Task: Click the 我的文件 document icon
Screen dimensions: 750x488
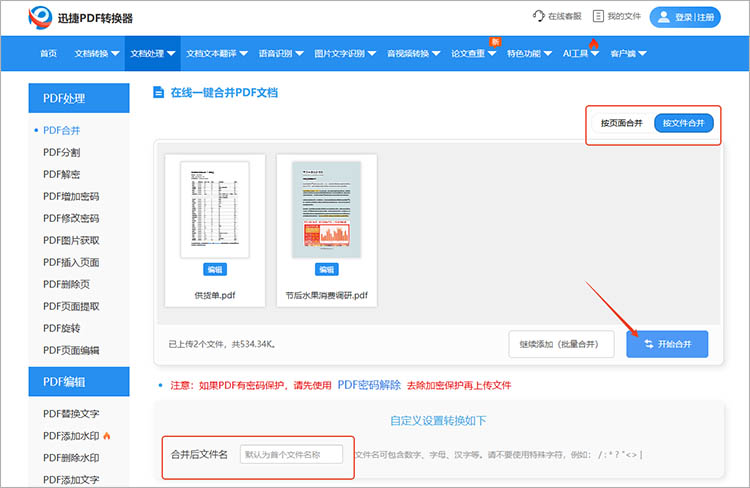Action: (x=598, y=16)
